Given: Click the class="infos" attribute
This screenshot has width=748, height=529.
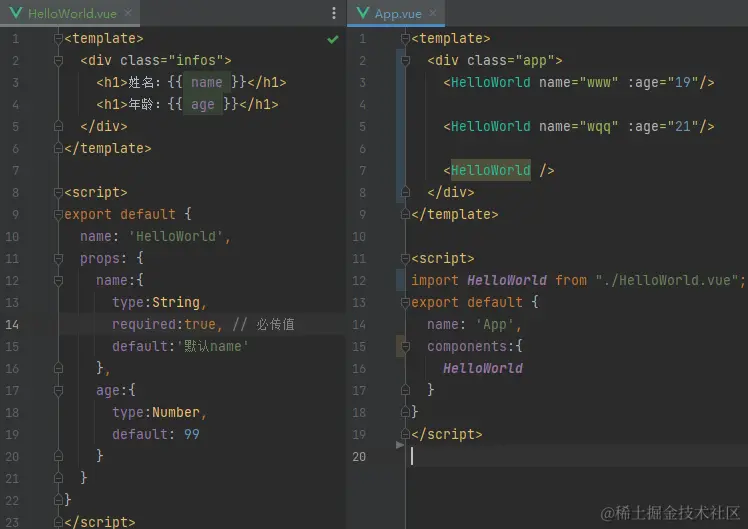Looking at the screenshot, I should point(171,61).
